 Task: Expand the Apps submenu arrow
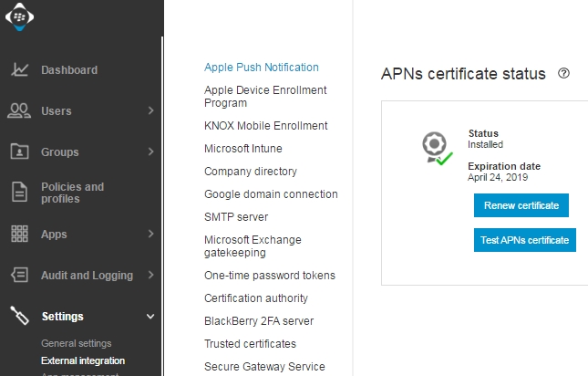point(150,235)
